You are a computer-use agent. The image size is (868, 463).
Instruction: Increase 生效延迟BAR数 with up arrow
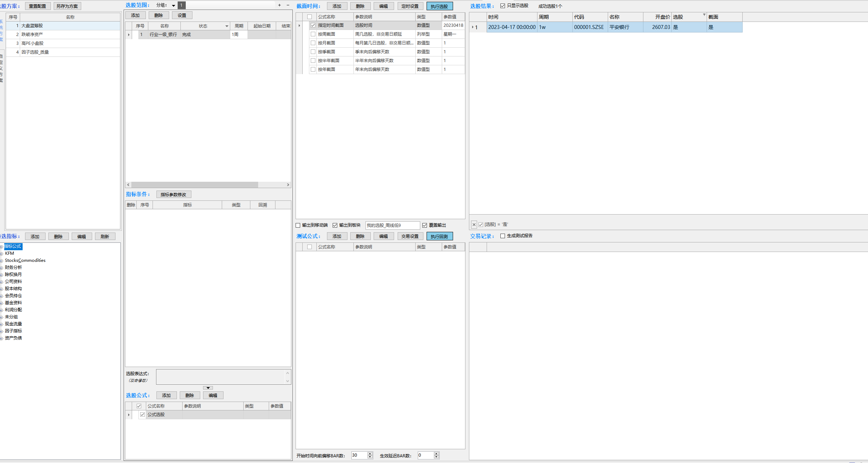436,454
